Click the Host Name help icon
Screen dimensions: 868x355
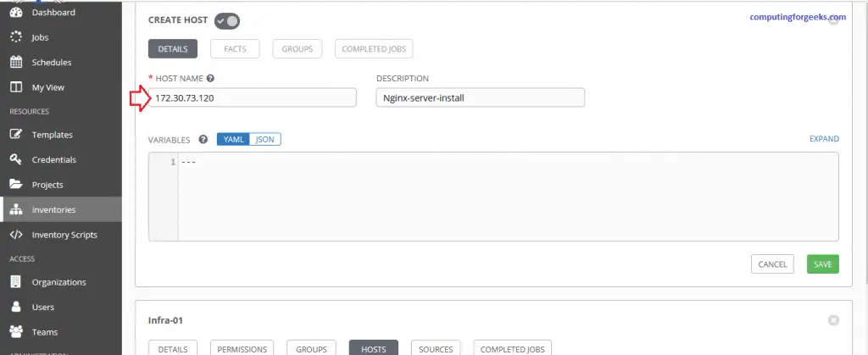(210, 79)
